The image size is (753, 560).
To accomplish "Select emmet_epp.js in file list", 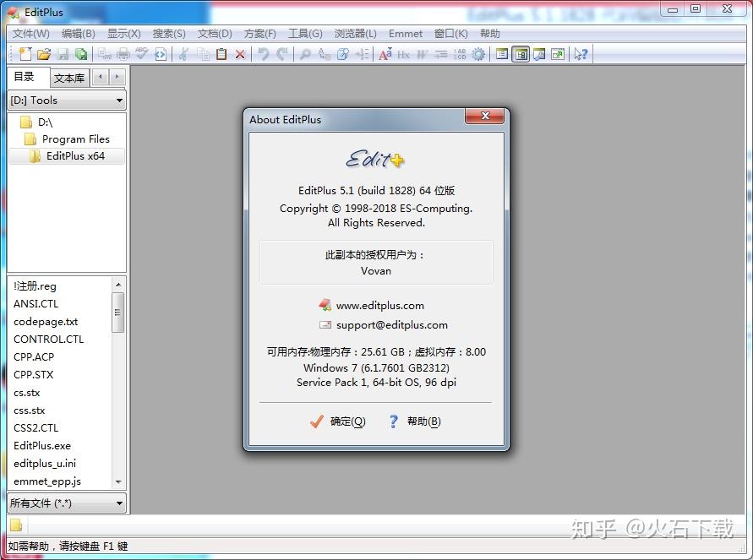I will pos(47,481).
